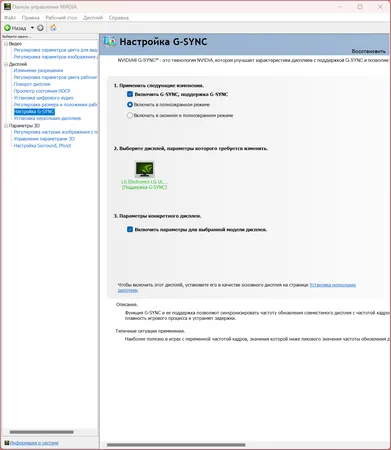Click the NVIDIA title bar app icon
Screen dimensions: 391x450
7,6
